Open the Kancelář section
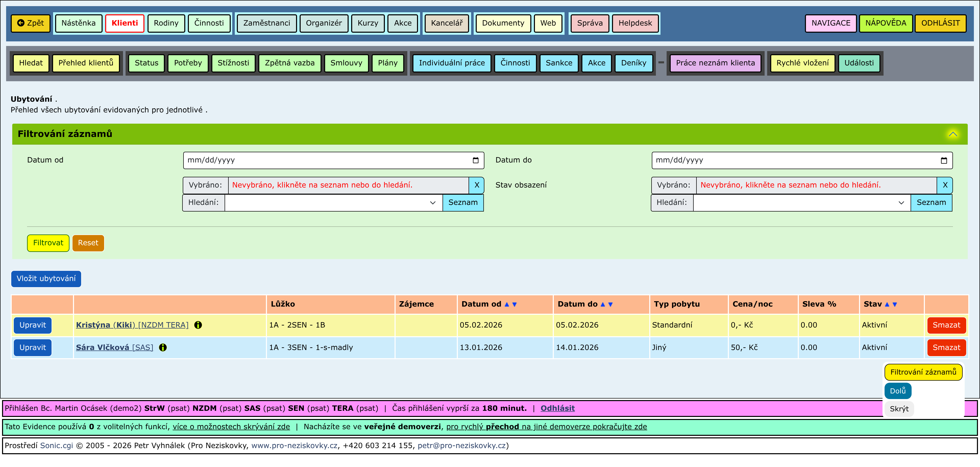The height and width of the screenshot is (467, 980). click(x=447, y=23)
